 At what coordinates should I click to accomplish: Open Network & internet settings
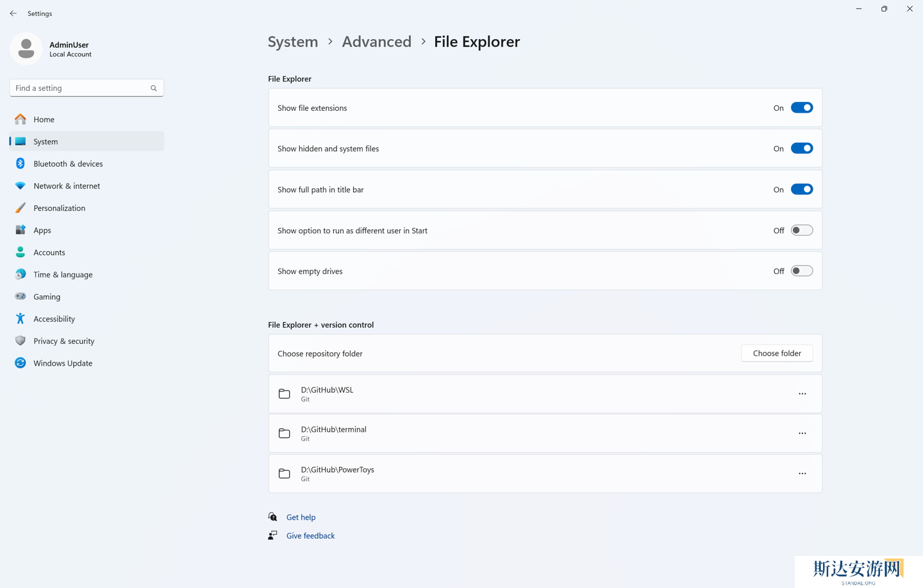(x=67, y=186)
